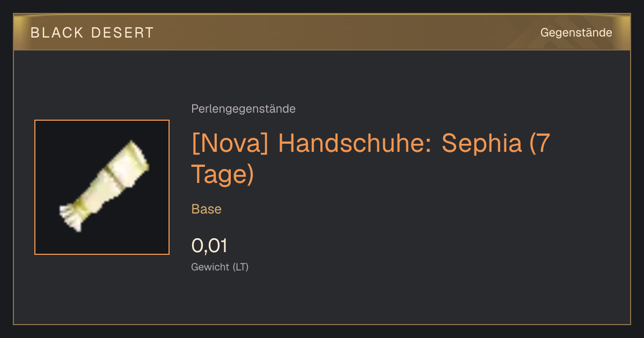The height and width of the screenshot is (338, 644).
Task: Click the fringed cuff of the glove icon
Action: [x=71, y=217]
